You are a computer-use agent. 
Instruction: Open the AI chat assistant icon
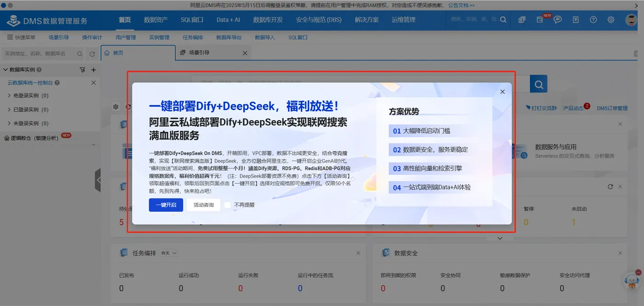click(558, 20)
